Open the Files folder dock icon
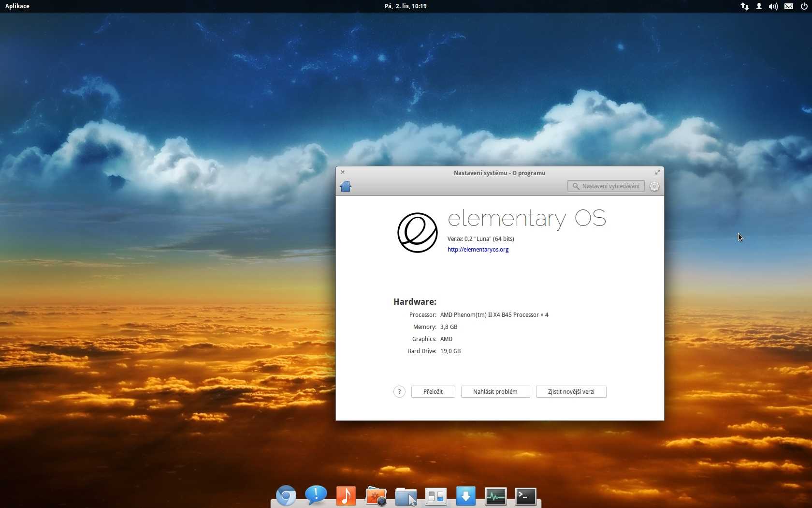 pyautogui.click(x=406, y=496)
